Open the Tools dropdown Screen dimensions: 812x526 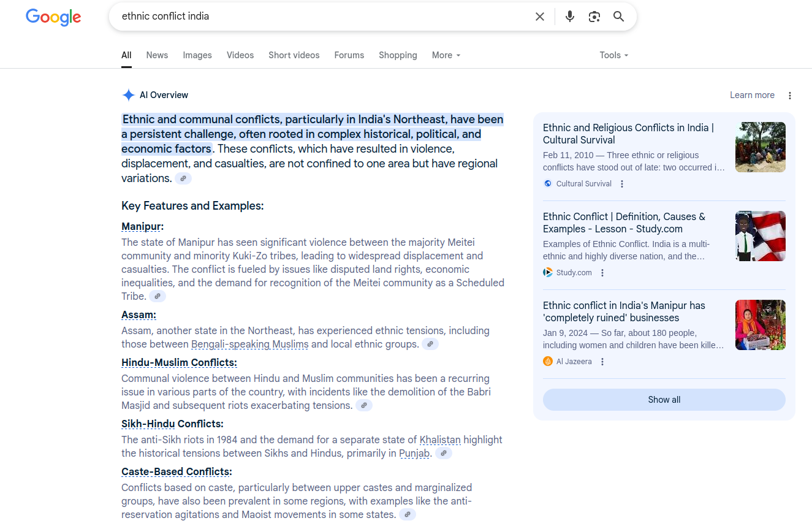tap(614, 55)
